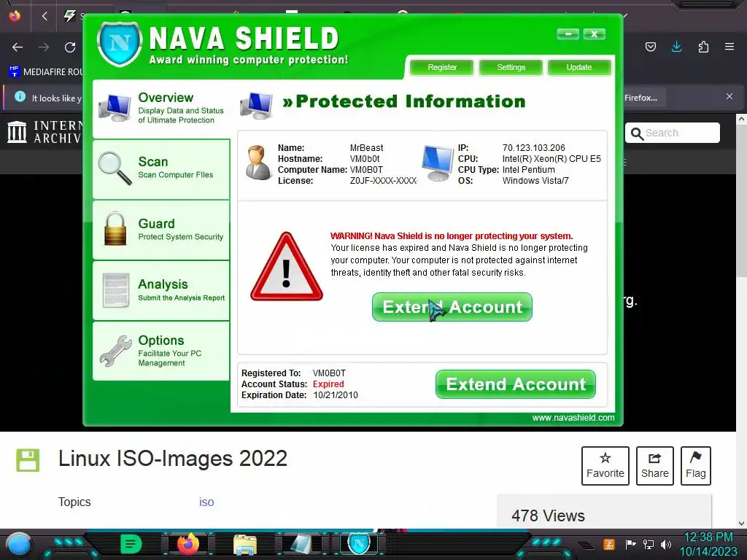Click the Internet Archive search field
Image resolution: width=747 pixels, height=560 pixels.
point(672,133)
